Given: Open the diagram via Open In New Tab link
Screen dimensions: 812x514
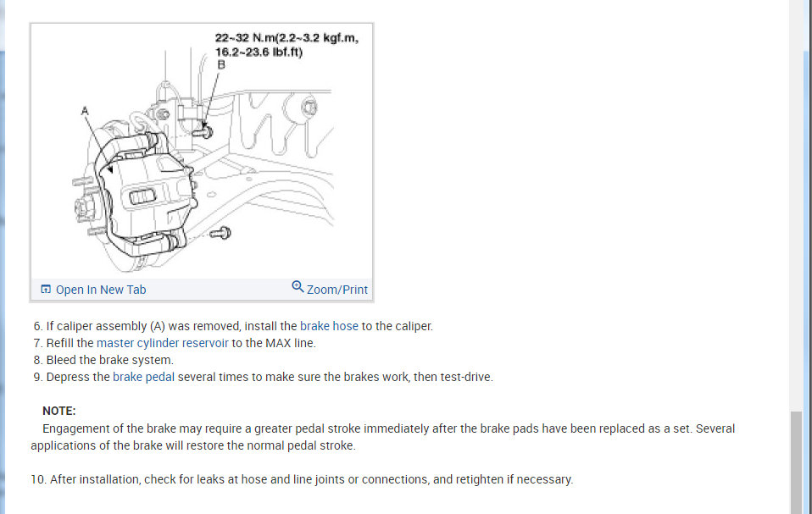Looking at the screenshot, I should tap(101, 290).
